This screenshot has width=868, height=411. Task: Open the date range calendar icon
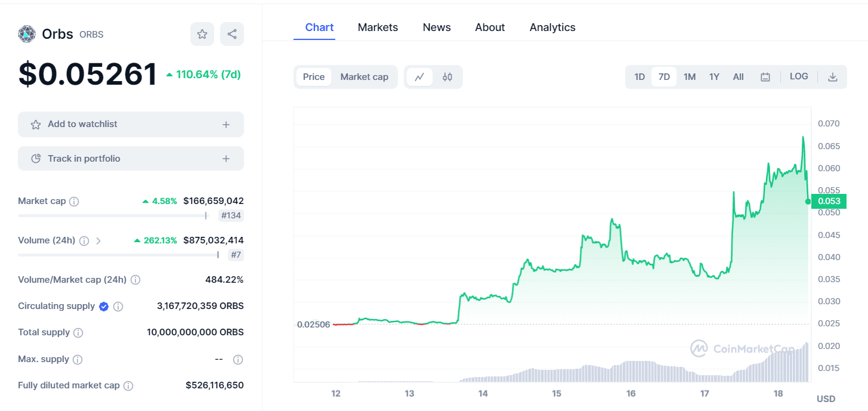click(x=765, y=76)
